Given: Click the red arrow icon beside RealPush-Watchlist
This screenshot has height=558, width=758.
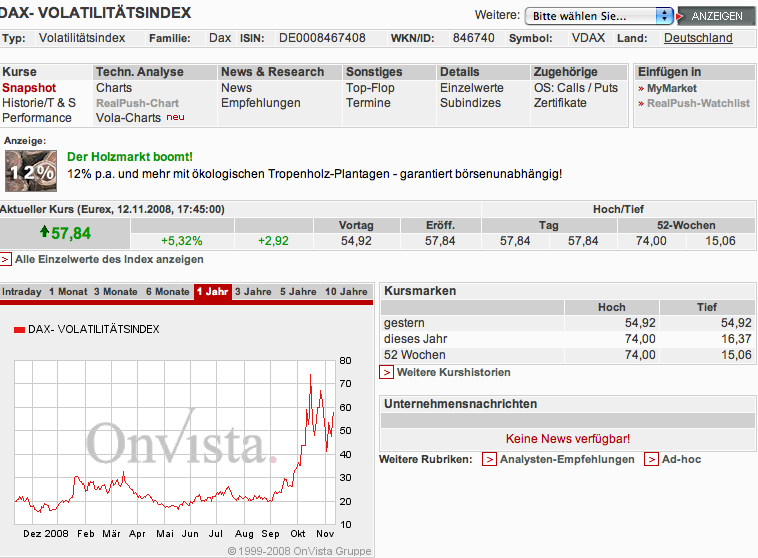Looking at the screenshot, I should [641, 104].
